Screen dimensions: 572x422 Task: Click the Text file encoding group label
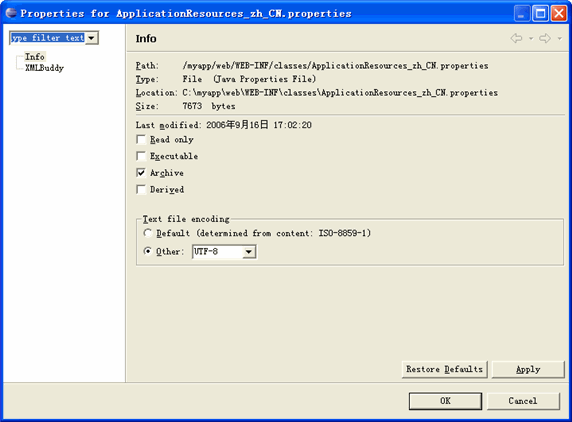186,219
